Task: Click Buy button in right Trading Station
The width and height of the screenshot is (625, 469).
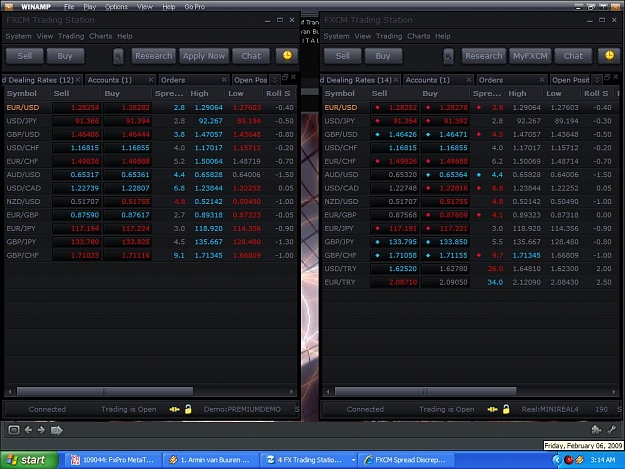Action: pos(383,56)
